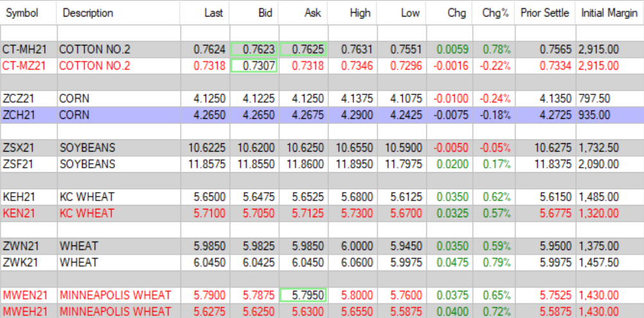644x318 pixels.
Task: Click the highlighted bid 0.7623 cell
Action: [x=254, y=49]
